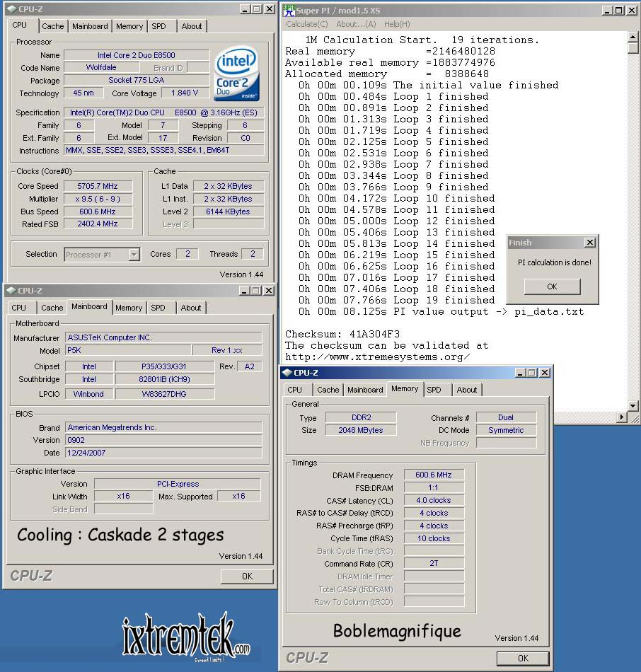Click the CAS# Latency value 4.0 clocks

[x=434, y=500]
